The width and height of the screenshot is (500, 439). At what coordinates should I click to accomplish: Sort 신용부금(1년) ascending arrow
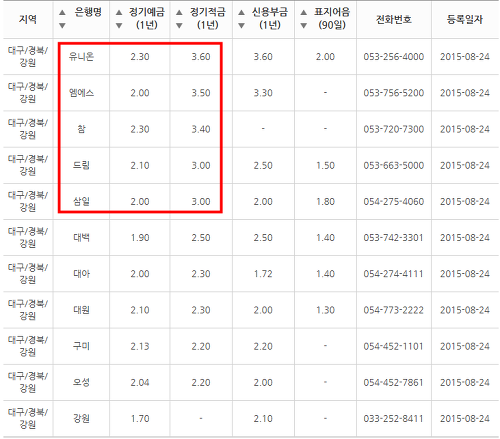click(242, 13)
